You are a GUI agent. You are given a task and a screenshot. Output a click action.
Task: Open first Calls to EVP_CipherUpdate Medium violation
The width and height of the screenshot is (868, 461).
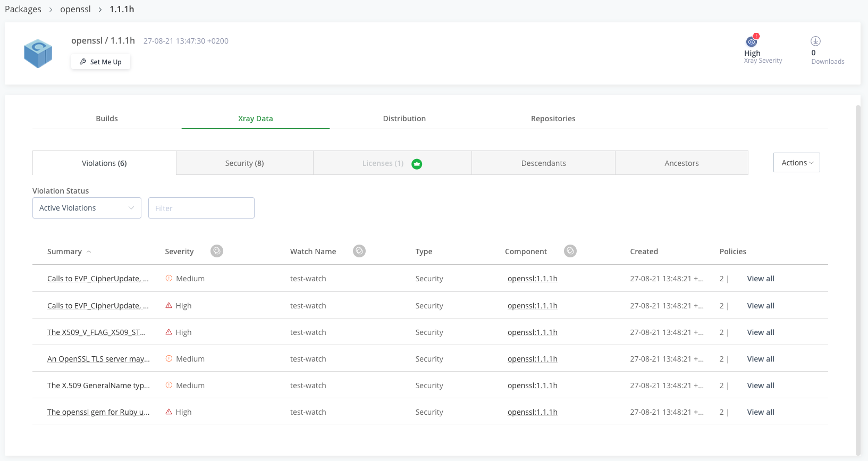[x=98, y=279]
